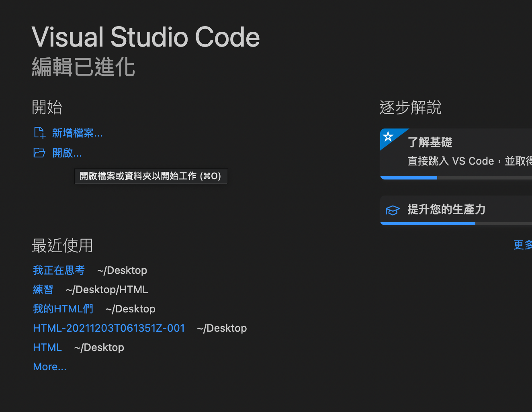Show more recent items via More...

50,367
